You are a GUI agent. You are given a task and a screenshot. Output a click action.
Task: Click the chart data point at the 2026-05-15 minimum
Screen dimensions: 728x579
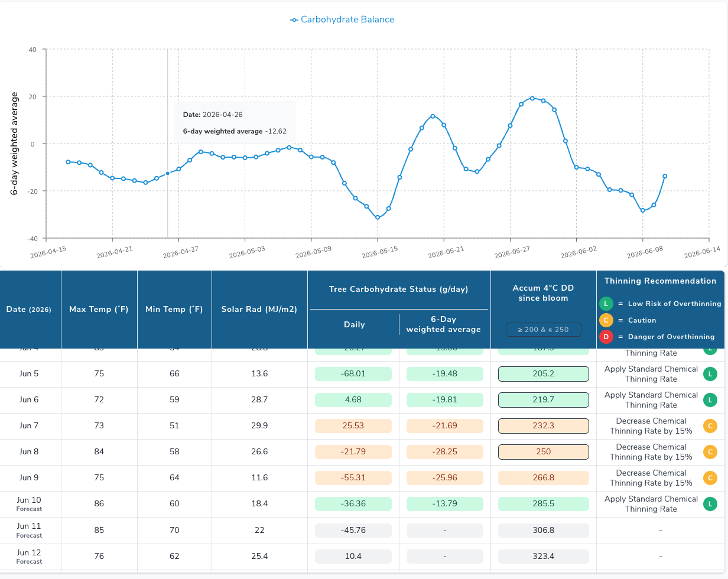[378, 217]
